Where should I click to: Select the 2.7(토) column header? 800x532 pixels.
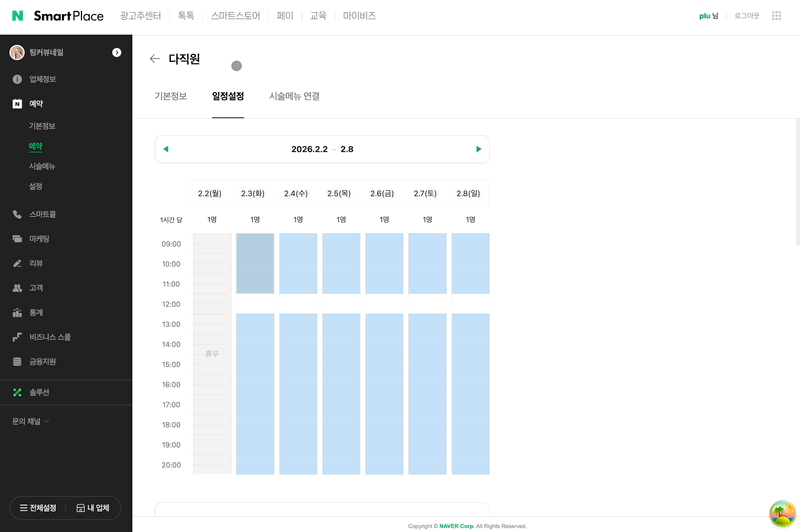click(x=425, y=193)
